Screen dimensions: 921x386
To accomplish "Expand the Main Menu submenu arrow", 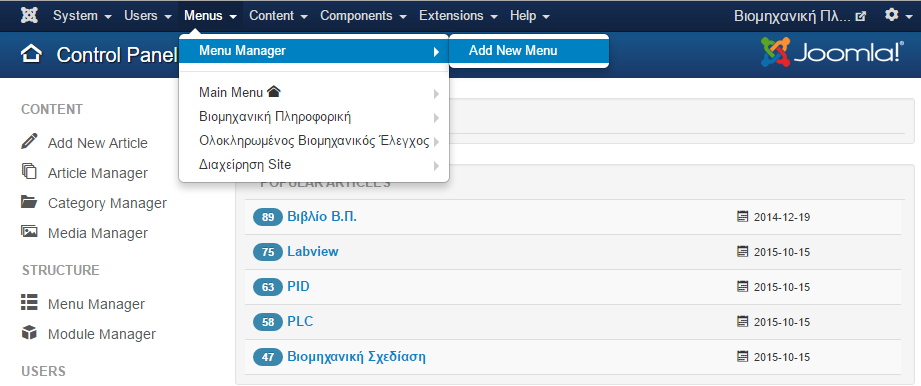I will tap(436, 93).
